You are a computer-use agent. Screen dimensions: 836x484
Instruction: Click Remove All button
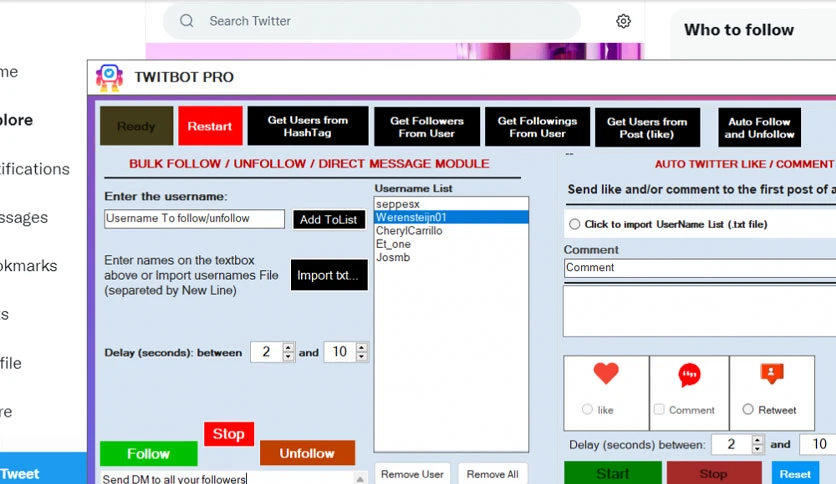click(493, 474)
